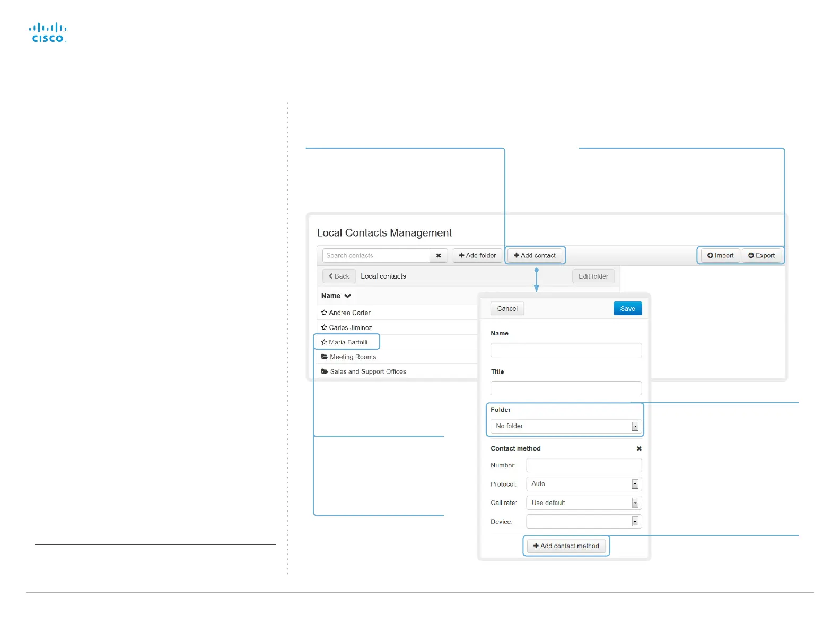Image resolution: width=840 pixels, height=632 pixels.
Task: Toggle favorite star for Andrea Carter
Action: (324, 313)
